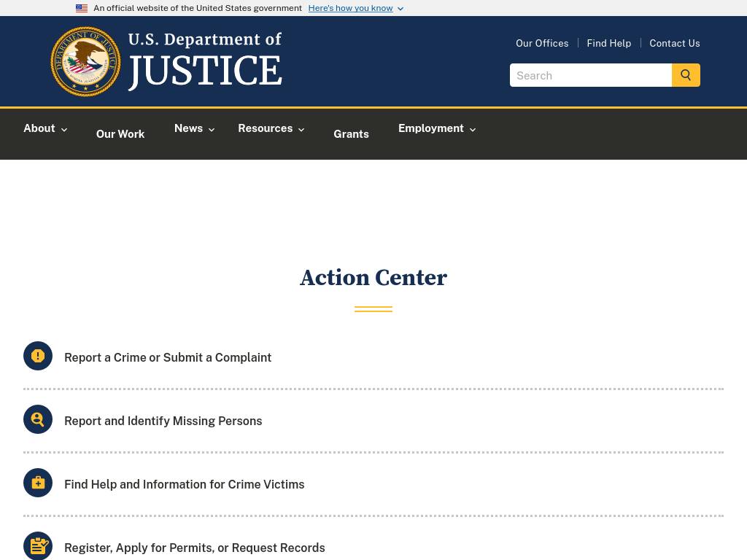The image size is (747, 560).
Task: Expand the Here's how you know chevron
Action: click(x=400, y=9)
